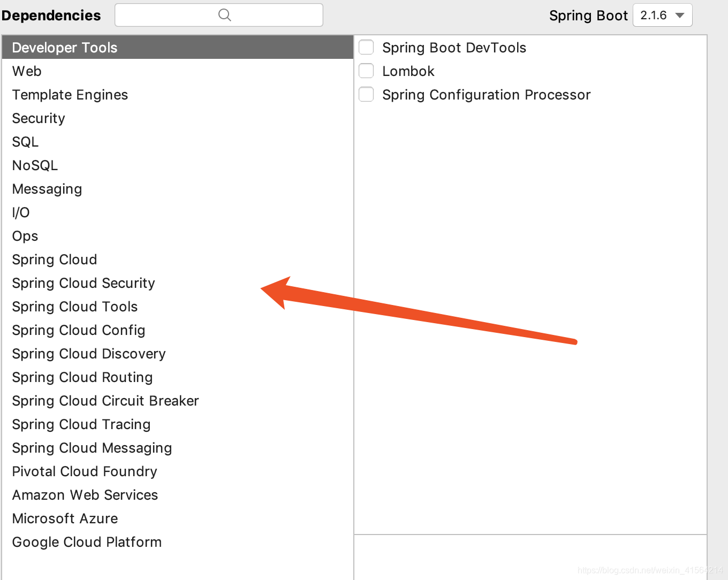Select the I/O category

coord(178,212)
